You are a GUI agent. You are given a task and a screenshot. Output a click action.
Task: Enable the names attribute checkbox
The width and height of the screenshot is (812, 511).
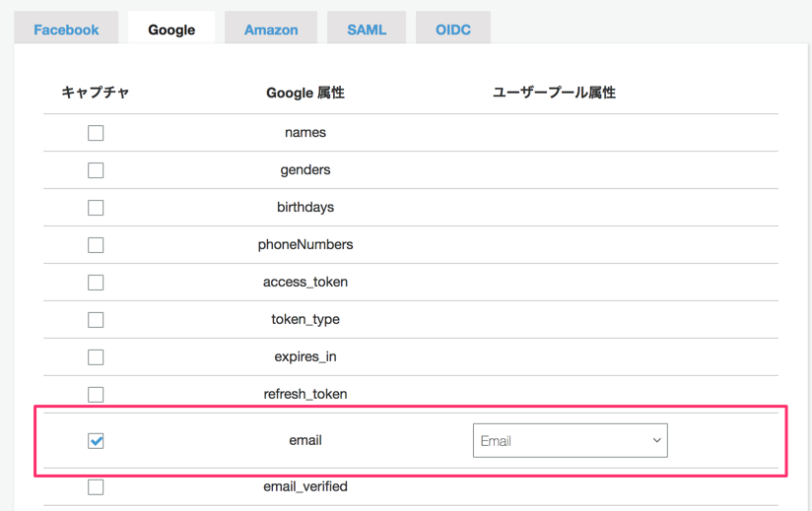point(96,133)
